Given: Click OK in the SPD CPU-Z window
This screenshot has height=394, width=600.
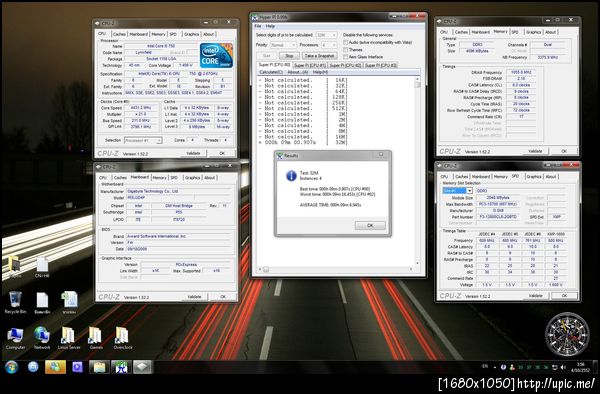Looking at the screenshot, I should tap(564, 295).
